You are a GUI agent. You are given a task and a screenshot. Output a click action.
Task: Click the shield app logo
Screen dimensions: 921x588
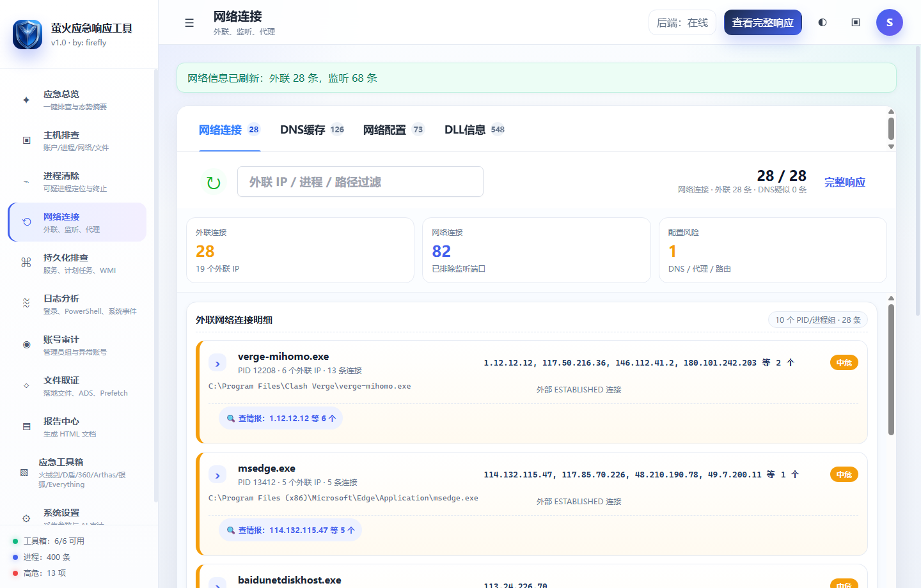coord(28,34)
